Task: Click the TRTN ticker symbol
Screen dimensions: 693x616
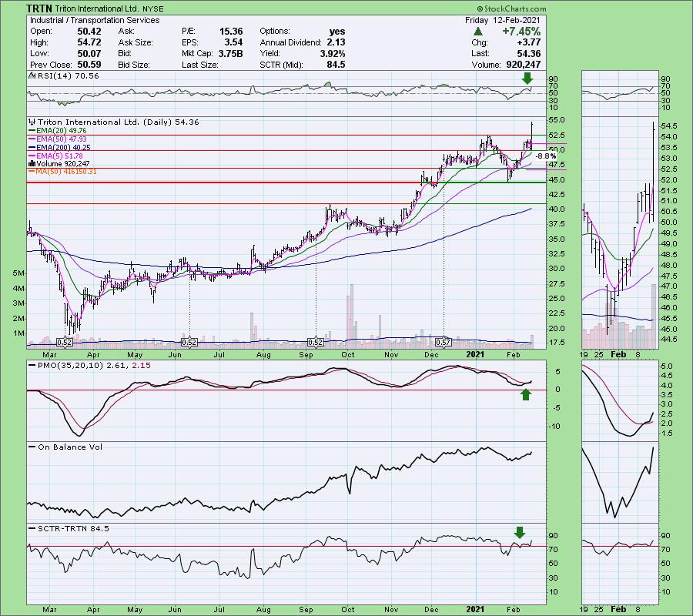Action: click(39, 8)
